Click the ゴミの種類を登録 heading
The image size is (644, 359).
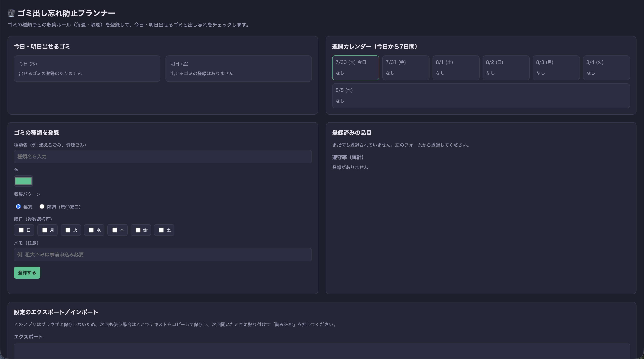pyautogui.click(x=37, y=132)
